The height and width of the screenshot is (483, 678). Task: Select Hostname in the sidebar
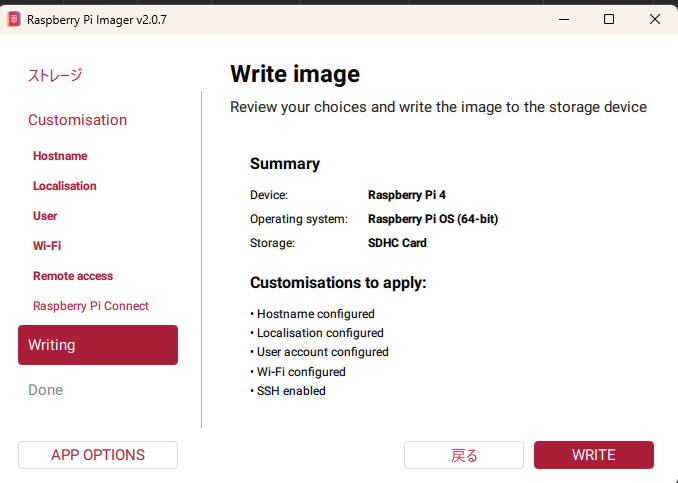coord(60,156)
